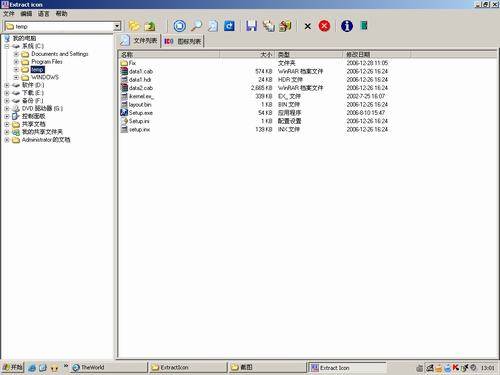Collapse the 系统 (C:) drive node
Screen dimensions: 500x375
point(7,46)
